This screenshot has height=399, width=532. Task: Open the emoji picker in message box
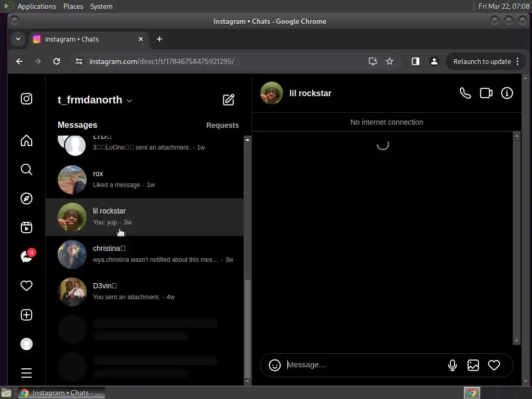(275, 365)
